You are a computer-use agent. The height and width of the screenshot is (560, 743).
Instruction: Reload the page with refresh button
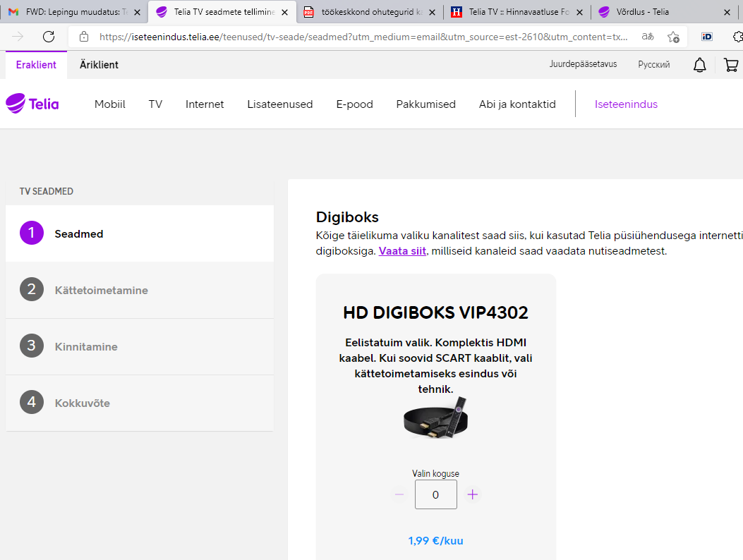click(49, 37)
